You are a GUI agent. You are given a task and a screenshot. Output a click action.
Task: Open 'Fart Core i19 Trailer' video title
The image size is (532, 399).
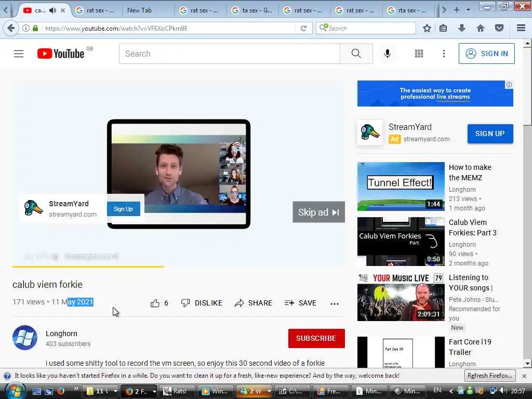click(x=470, y=347)
